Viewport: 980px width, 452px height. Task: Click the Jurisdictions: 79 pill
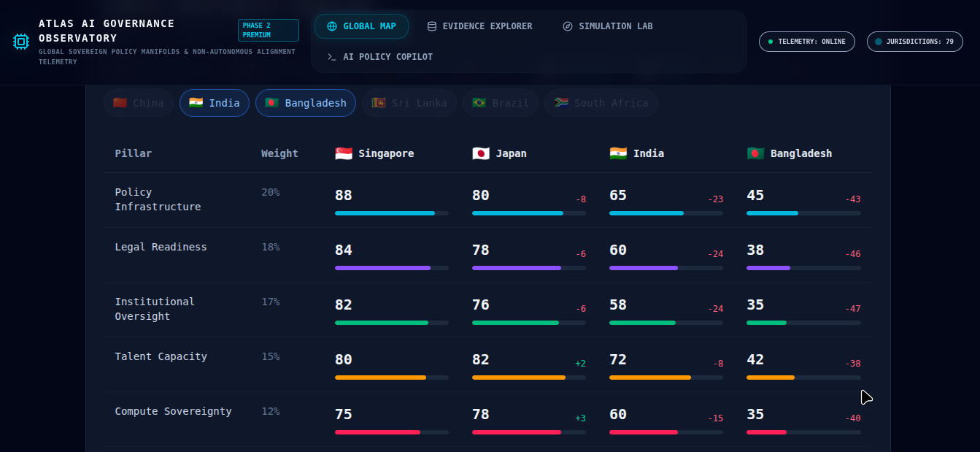(915, 42)
